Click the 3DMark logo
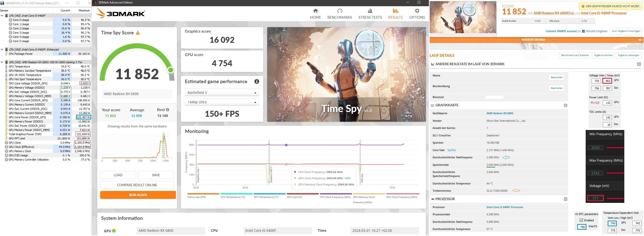This screenshot has width=644, height=236. pyautogui.click(x=120, y=13)
